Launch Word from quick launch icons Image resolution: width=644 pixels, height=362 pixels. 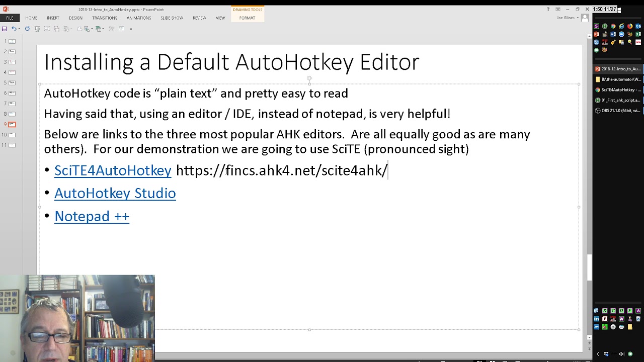point(613,34)
